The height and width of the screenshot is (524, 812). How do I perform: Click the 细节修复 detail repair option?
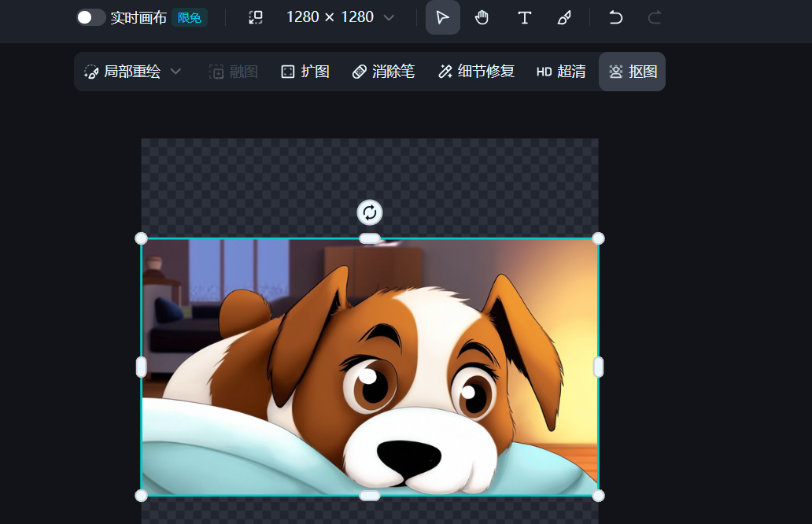click(476, 72)
